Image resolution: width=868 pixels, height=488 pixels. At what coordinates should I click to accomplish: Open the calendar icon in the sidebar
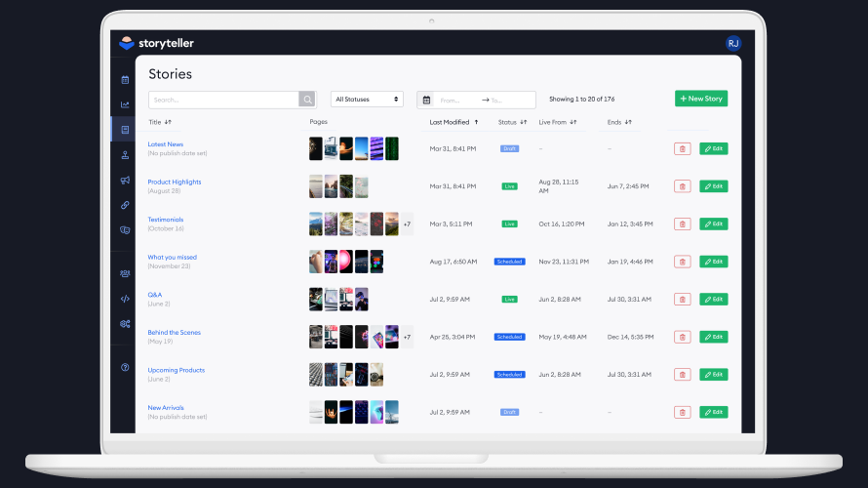pos(125,80)
